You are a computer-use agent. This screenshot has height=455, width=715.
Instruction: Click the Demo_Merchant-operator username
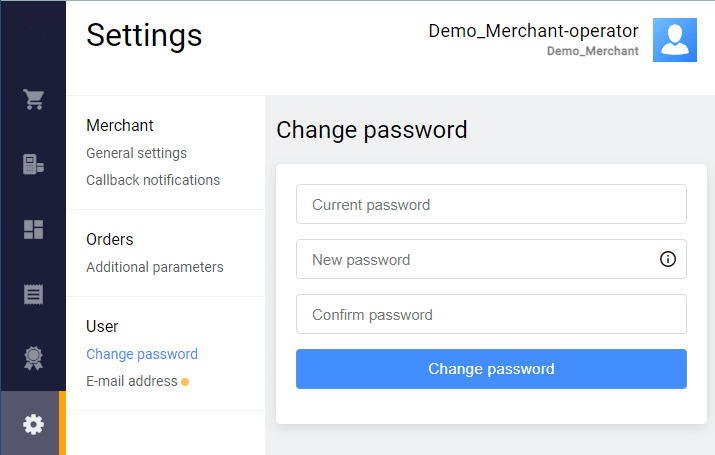click(533, 31)
